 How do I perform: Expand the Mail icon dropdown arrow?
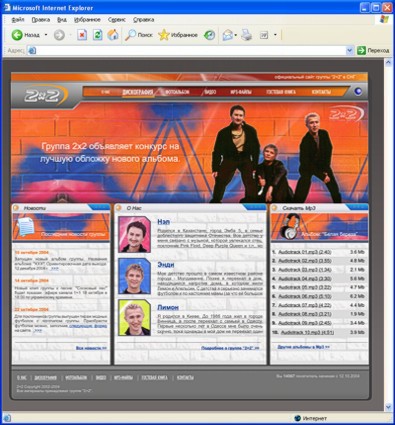click(236, 35)
